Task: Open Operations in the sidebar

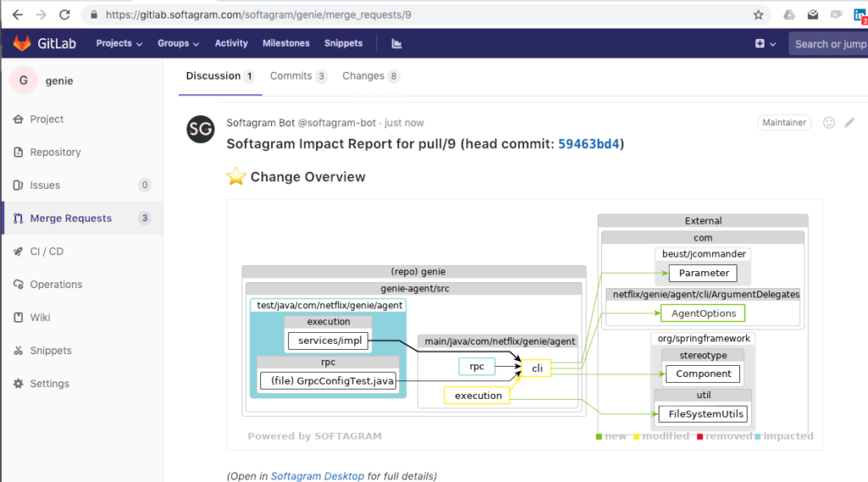Action: click(83, 285)
